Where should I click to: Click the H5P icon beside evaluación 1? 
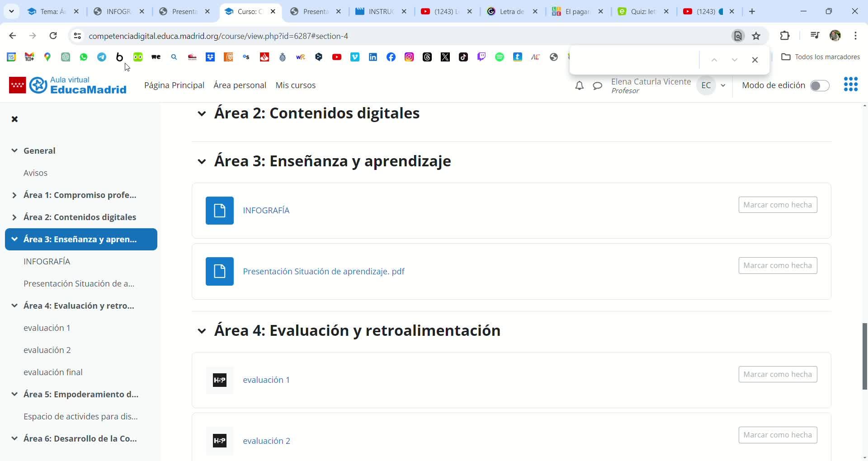[220, 380]
